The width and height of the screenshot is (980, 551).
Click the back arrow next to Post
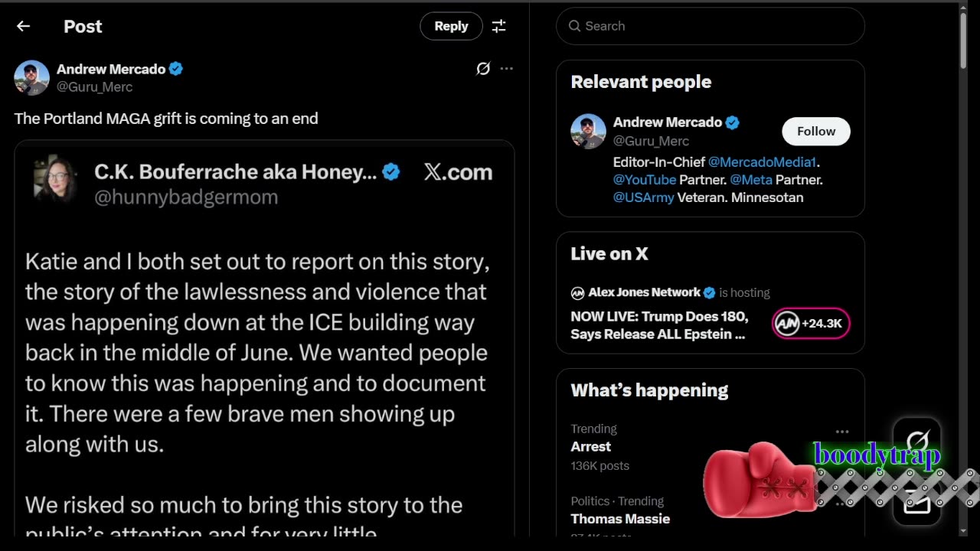(x=23, y=26)
